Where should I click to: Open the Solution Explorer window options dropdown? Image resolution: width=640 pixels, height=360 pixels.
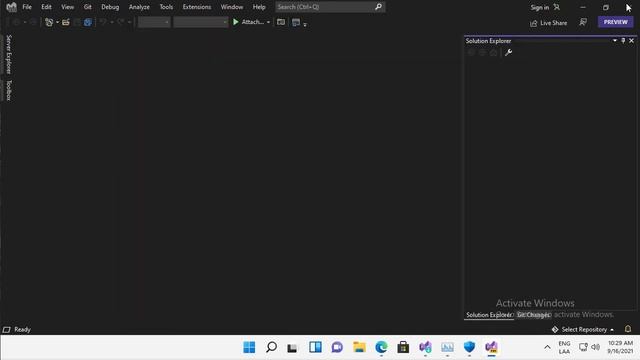[615, 40]
